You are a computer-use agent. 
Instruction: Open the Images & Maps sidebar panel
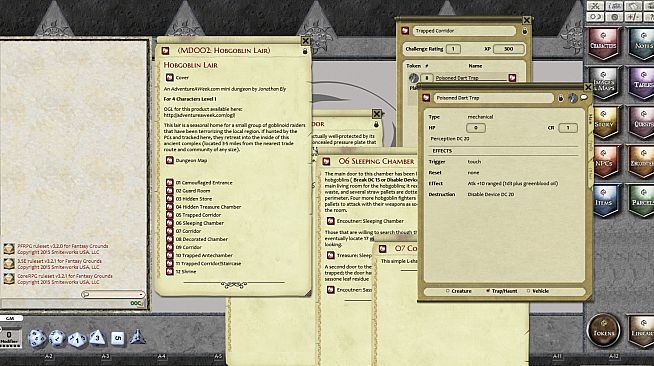pos(603,83)
